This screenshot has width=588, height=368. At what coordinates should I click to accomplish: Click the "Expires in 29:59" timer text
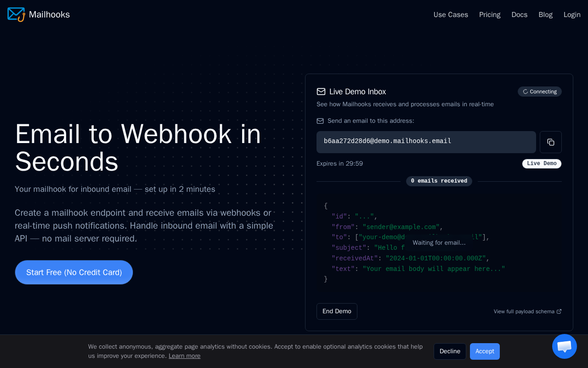pyautogui.click(x=339, y=164)
